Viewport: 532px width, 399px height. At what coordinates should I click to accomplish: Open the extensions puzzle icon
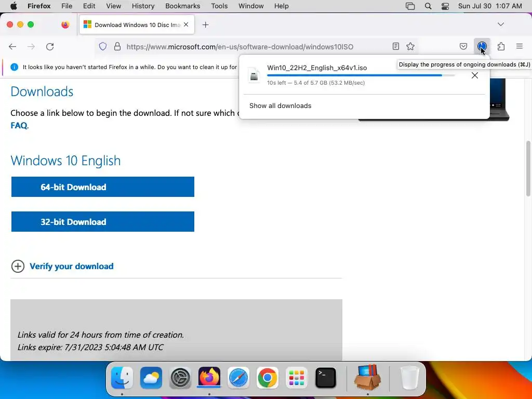coord(501,46)
